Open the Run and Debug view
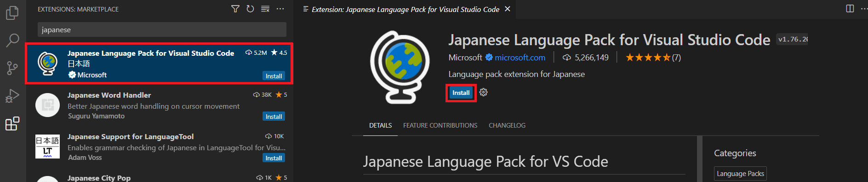 [x=12, y=96]
